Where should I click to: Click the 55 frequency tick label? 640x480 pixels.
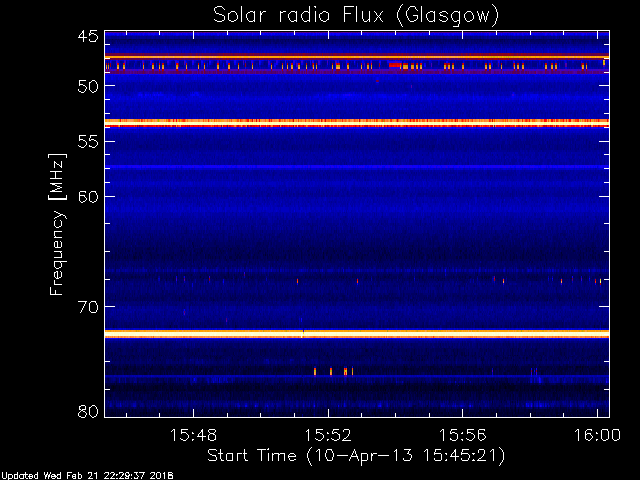(88, 142)
